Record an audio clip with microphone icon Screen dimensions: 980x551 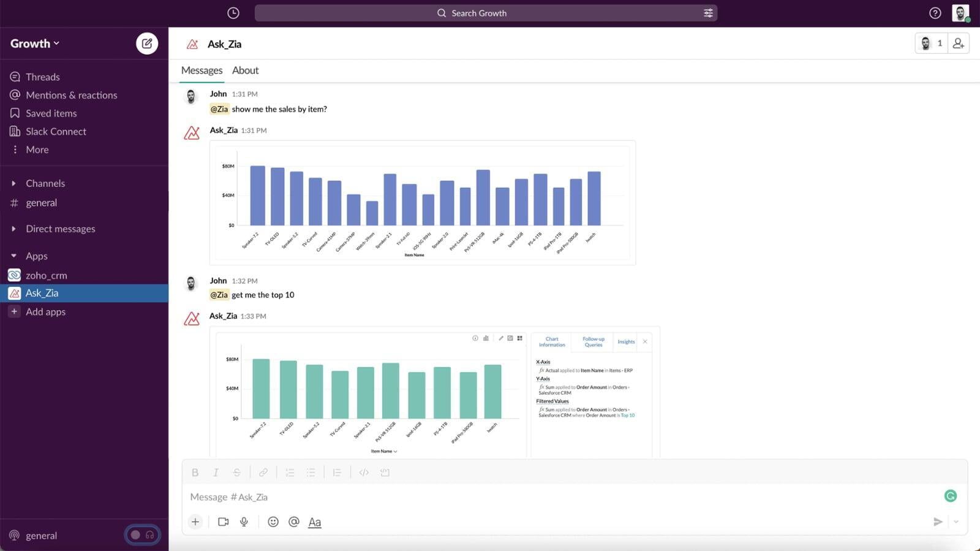pos(244,522)
